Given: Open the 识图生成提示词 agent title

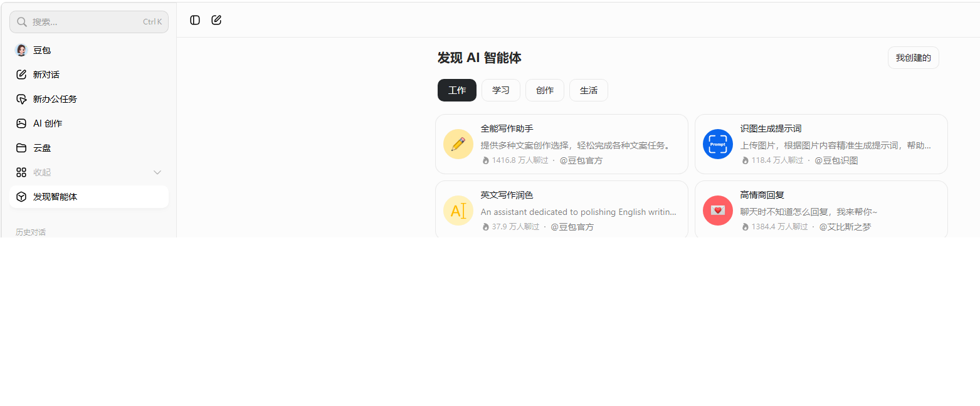Looking at the screenshot, I should point(771,128).
